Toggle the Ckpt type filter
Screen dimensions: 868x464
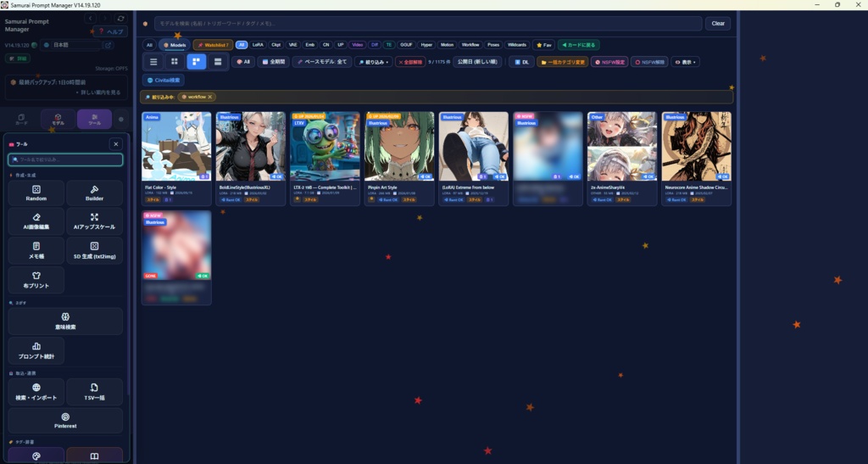275,45
